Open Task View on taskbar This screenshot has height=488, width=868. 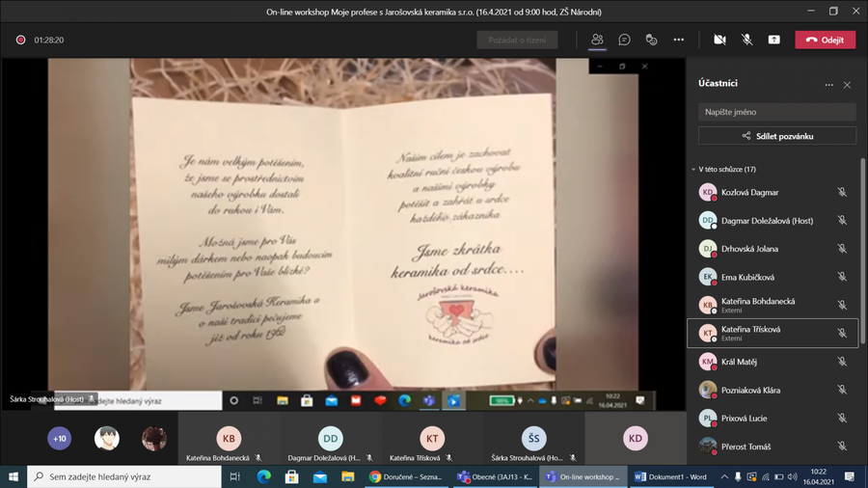(234, 476)
